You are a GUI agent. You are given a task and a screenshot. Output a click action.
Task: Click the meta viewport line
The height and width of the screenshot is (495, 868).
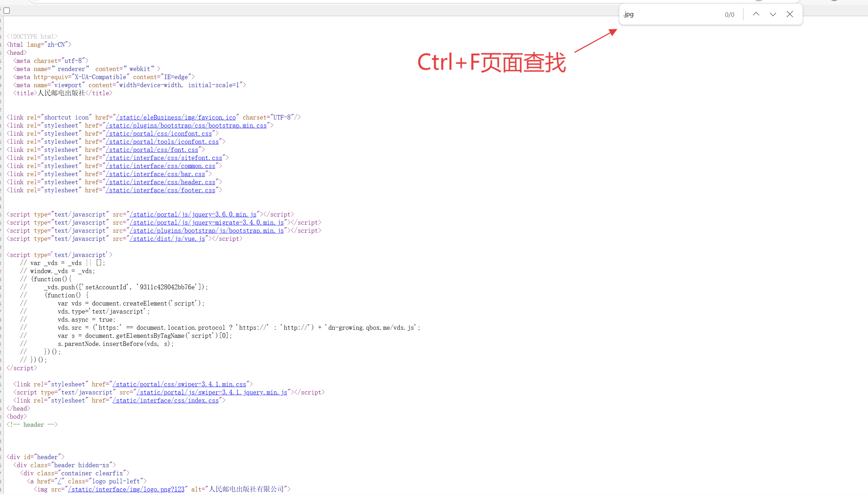pyautogui.click(x=130, y=85)
